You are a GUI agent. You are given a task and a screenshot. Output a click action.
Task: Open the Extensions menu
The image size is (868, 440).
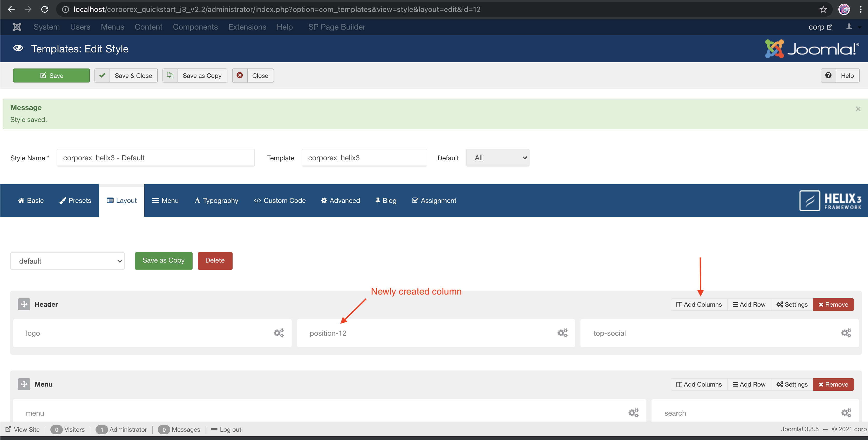[x=247, y=27]
